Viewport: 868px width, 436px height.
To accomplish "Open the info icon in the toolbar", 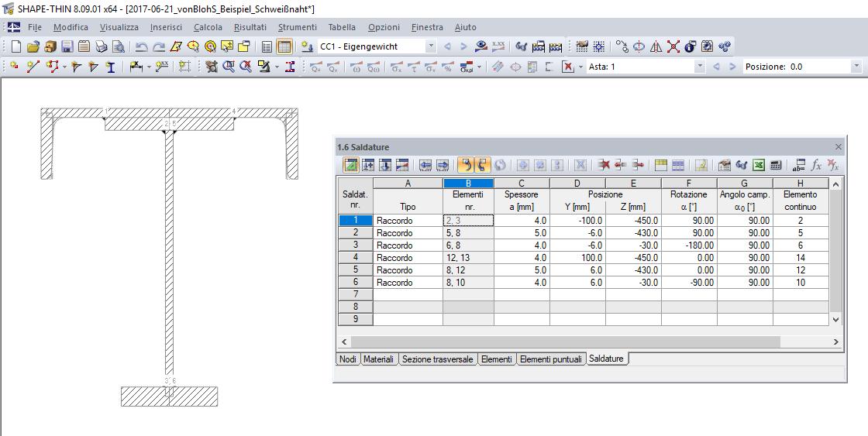I will 690,46.
